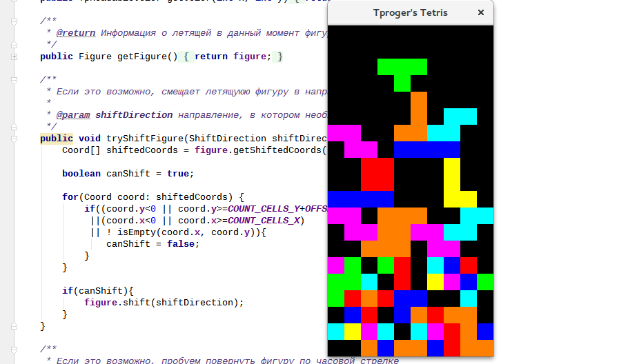Click fold end marker at tryShiftFigure closing brace
The width and height of the screenshot is (619, 364).
tap(14, 327)
